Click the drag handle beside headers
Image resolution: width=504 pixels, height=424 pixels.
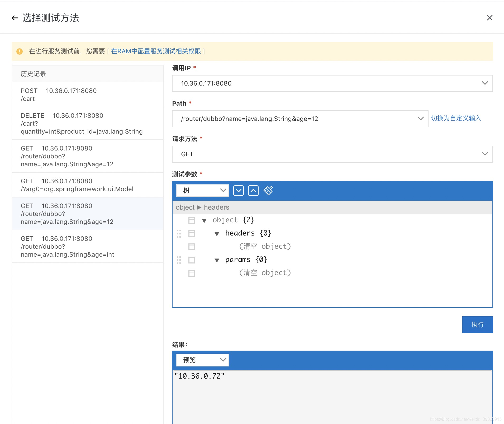[x=179, y=233]
